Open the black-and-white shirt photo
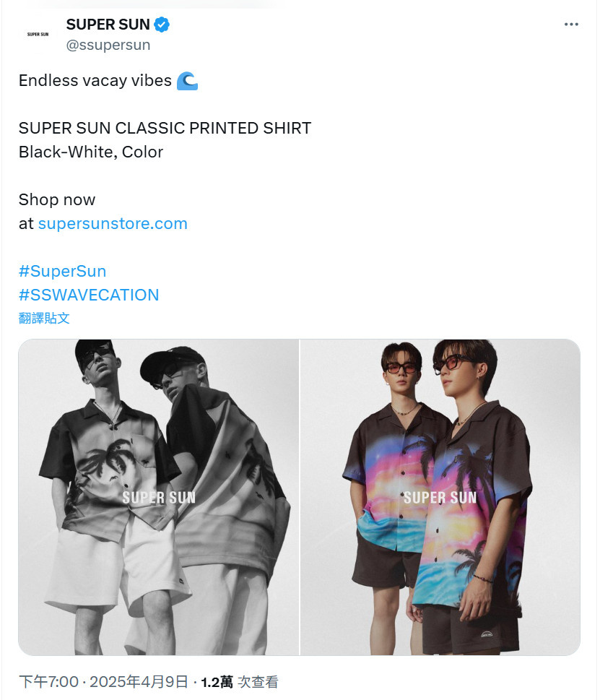Screen dimensions: 600x700 (x=158, y=497)
